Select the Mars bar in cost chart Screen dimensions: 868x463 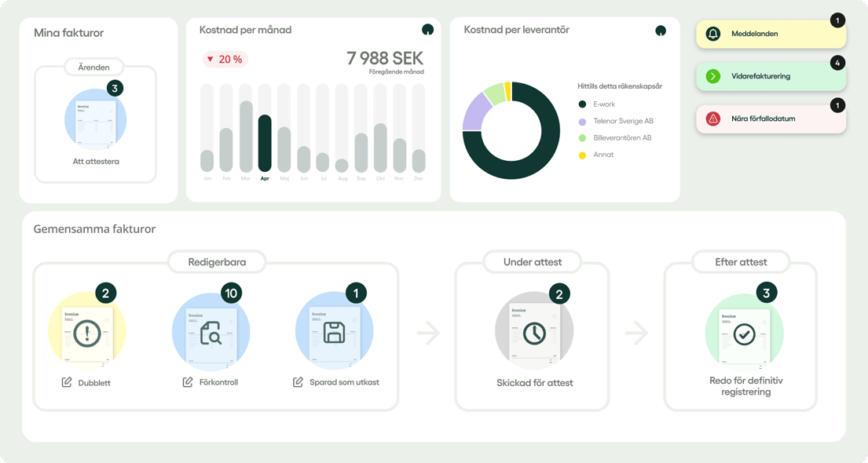246,136
